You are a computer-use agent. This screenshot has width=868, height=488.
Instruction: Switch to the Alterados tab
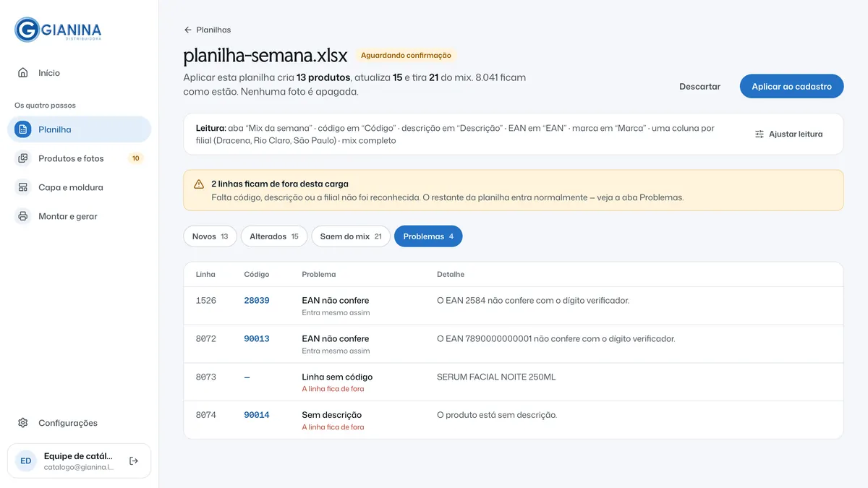(x=274, y=236)
